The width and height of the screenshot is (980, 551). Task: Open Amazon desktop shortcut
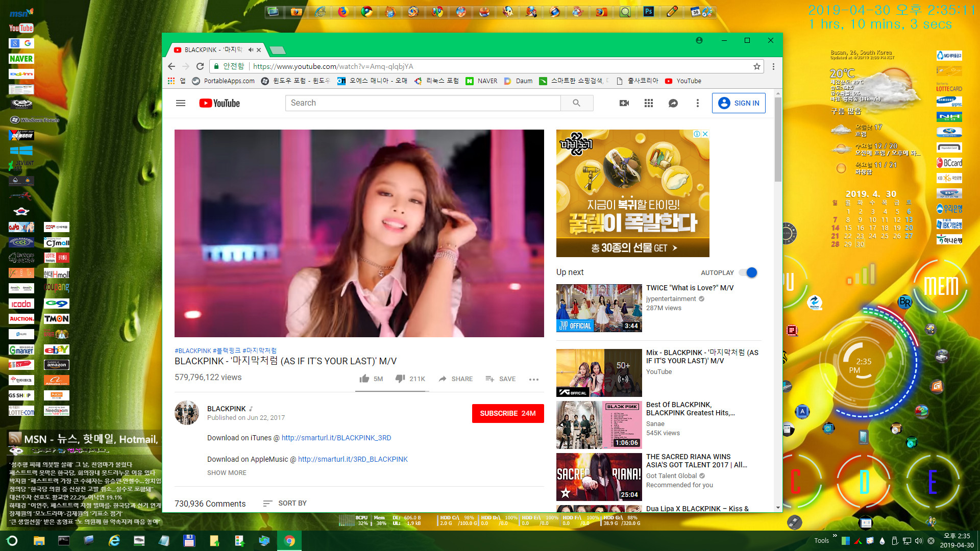click(x=57, y=365)
